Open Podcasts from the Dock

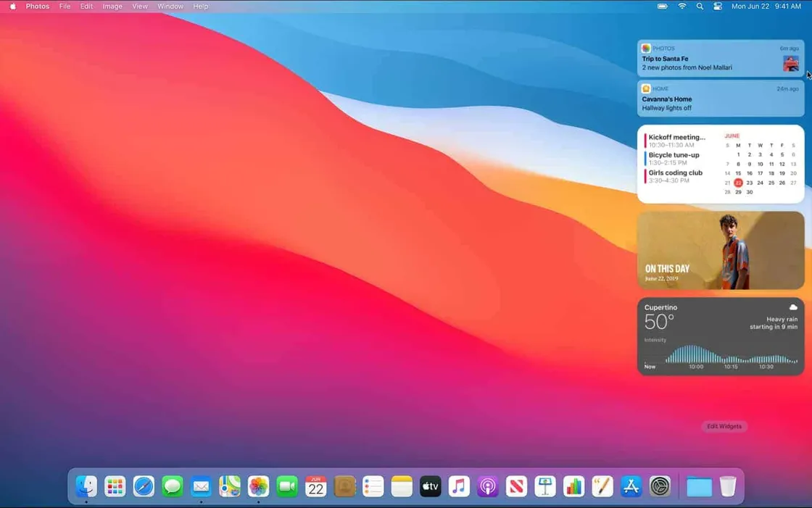[487, 486]
